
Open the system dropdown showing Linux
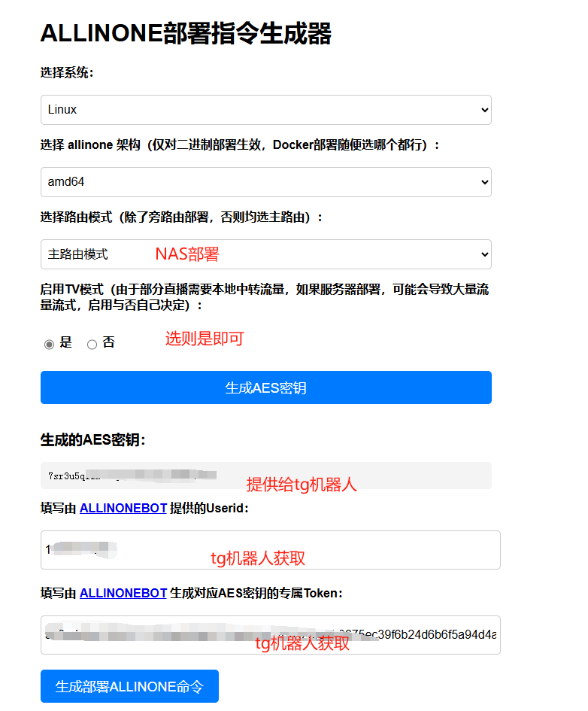click(256, 110)
